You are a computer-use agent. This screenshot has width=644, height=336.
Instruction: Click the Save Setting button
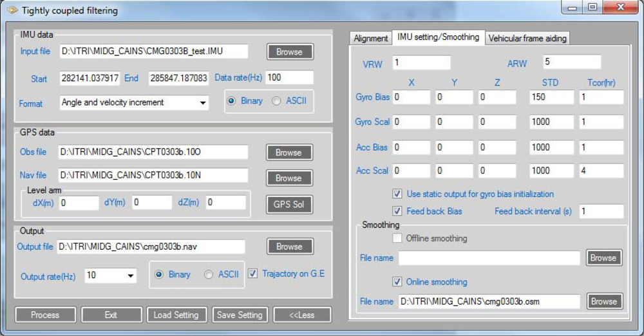240,315
